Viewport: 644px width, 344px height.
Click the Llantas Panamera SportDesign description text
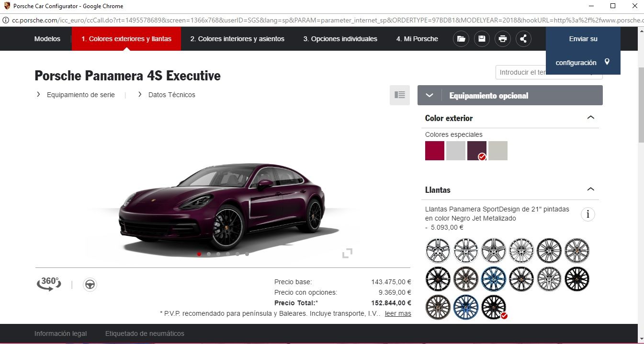pyautogui.click(x=497, y=214)
